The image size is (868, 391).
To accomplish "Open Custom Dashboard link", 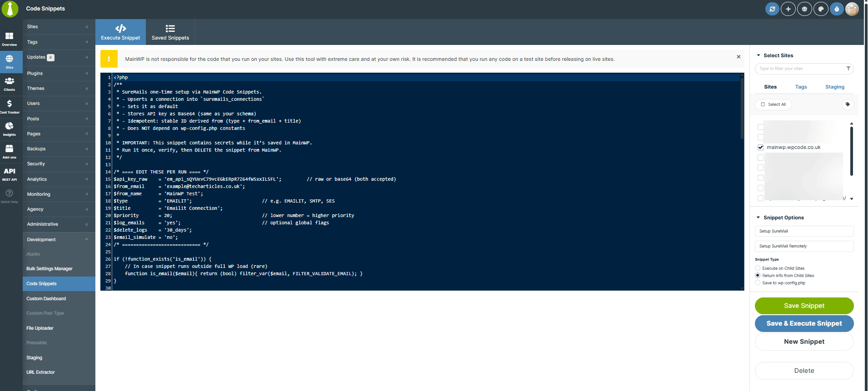I will pos(46,299).
